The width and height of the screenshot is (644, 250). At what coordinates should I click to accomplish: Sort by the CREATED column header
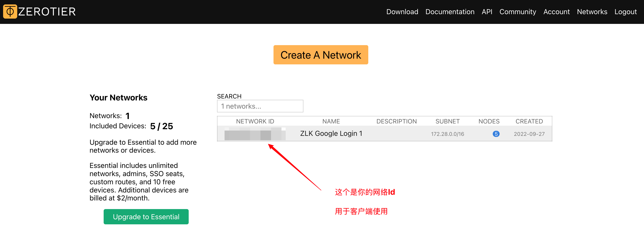[529, 121]
